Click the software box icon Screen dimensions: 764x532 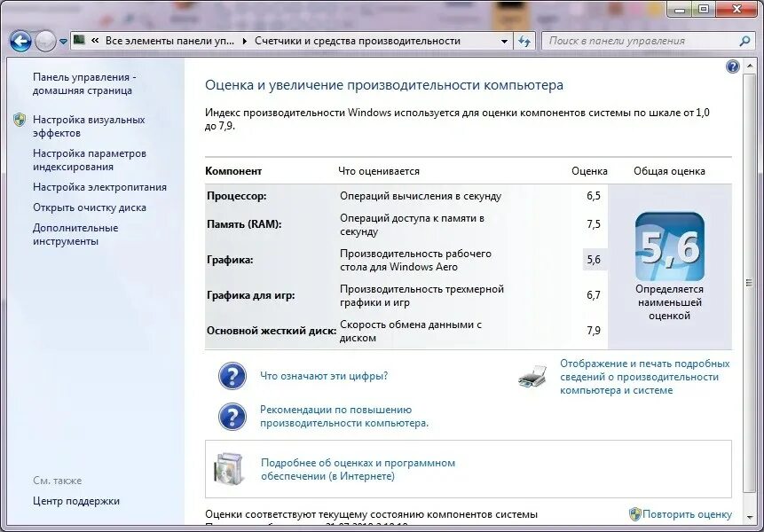pyautogui.click(x=229, y=469)
